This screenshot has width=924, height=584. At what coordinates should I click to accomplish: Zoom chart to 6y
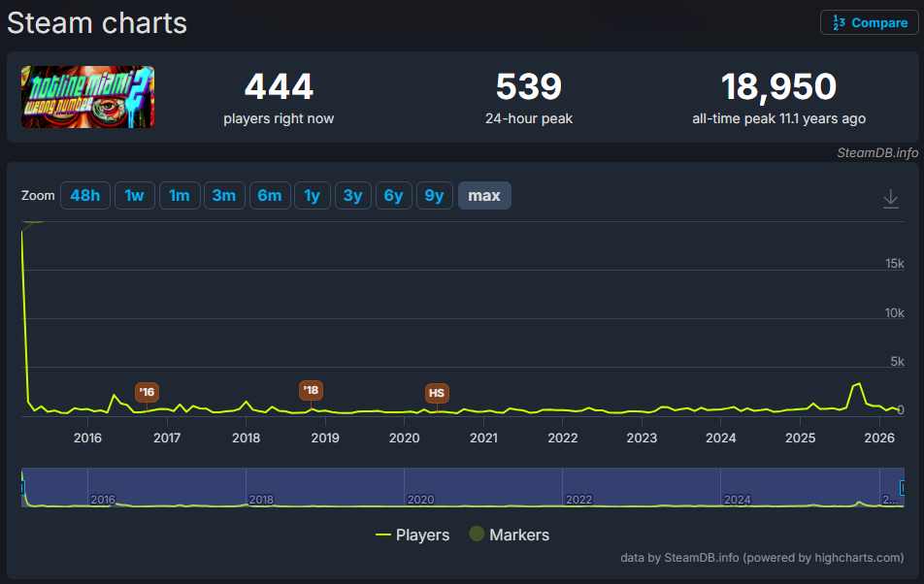click(x=394, y=195)
